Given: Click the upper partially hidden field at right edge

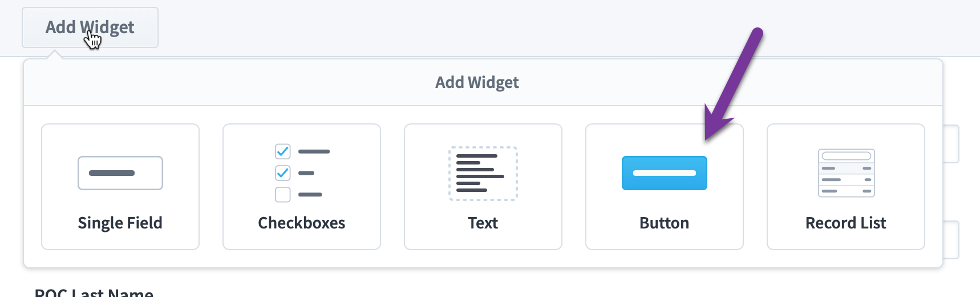Looking at the screenshot, I should (951, 145).
